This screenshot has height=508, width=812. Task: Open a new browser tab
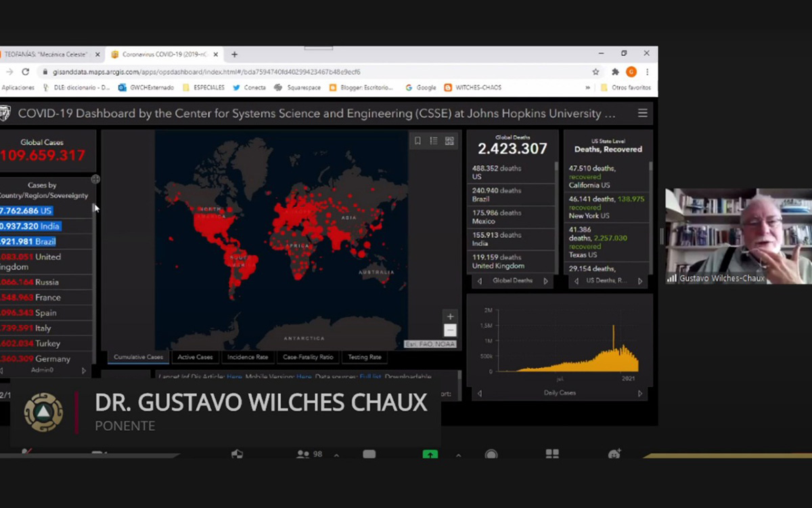point(234,54)
